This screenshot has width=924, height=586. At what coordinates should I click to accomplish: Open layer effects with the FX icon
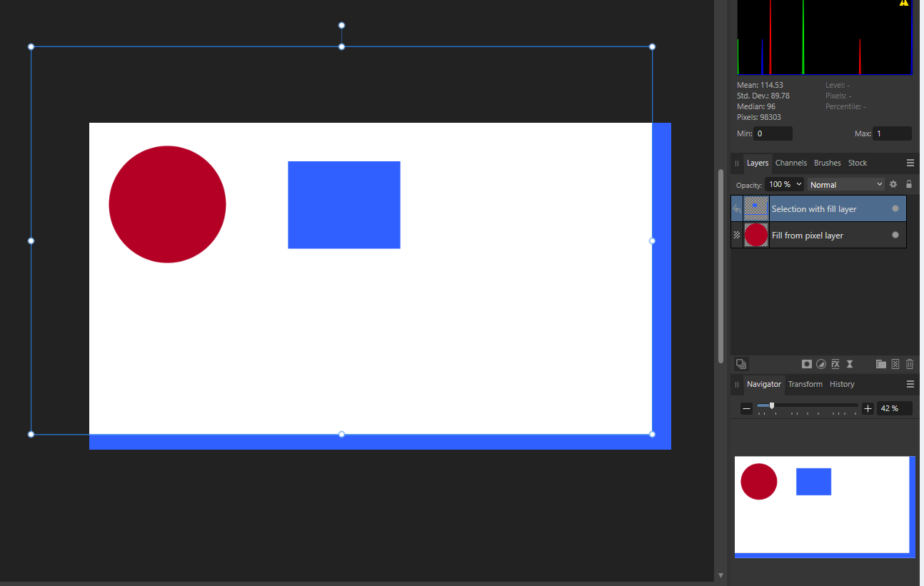(x=835, y=364)
